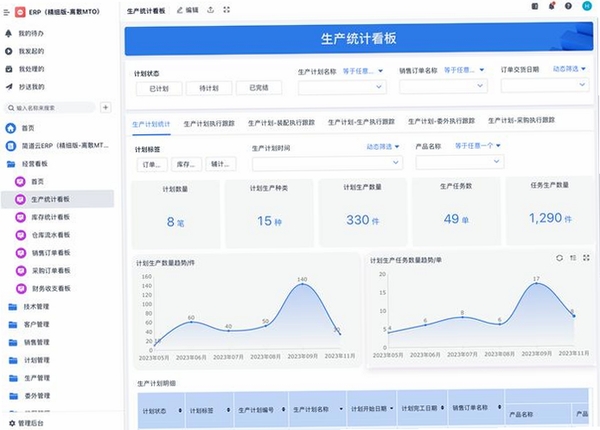Viewport: 600px width, 430px height.
Task: Open the help question-mark icon
Action: point(568,6)
